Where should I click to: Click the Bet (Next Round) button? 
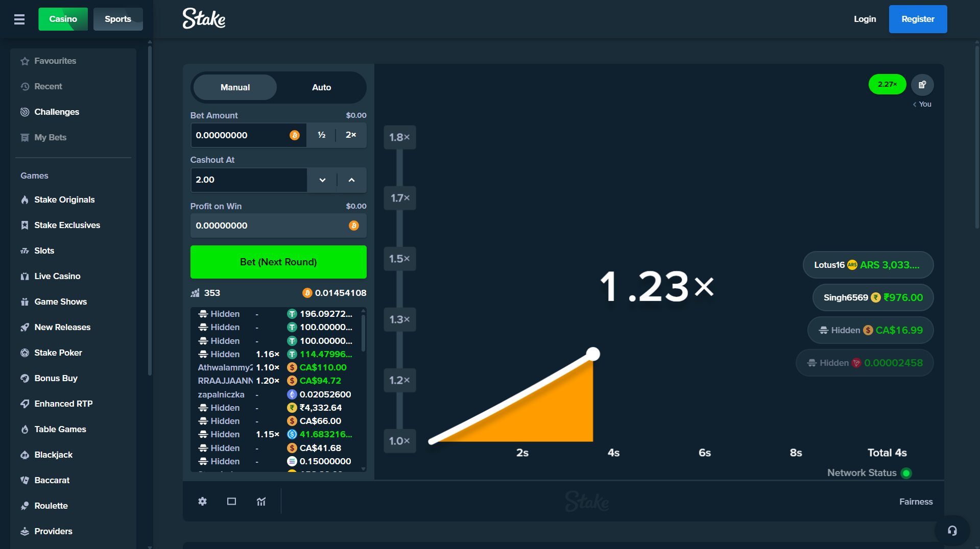(x=278, y=262)
